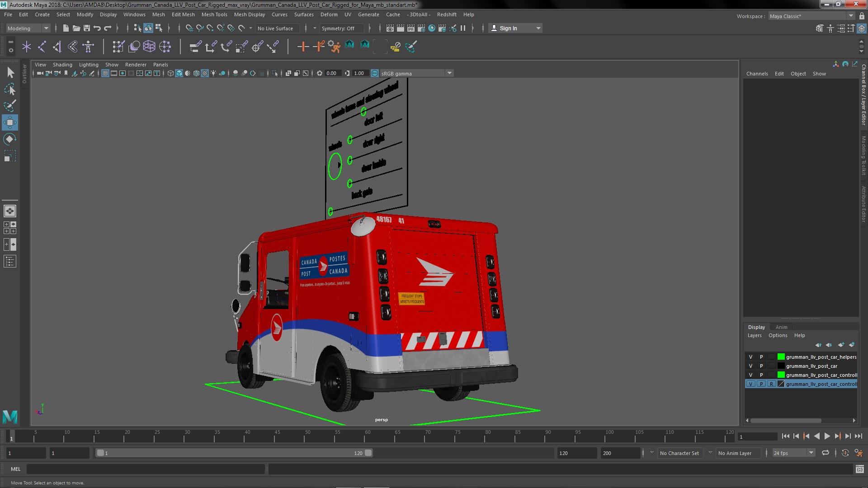Open the Deform menu
The height and width of the screenshot is (488, 868).
[329, 14]
